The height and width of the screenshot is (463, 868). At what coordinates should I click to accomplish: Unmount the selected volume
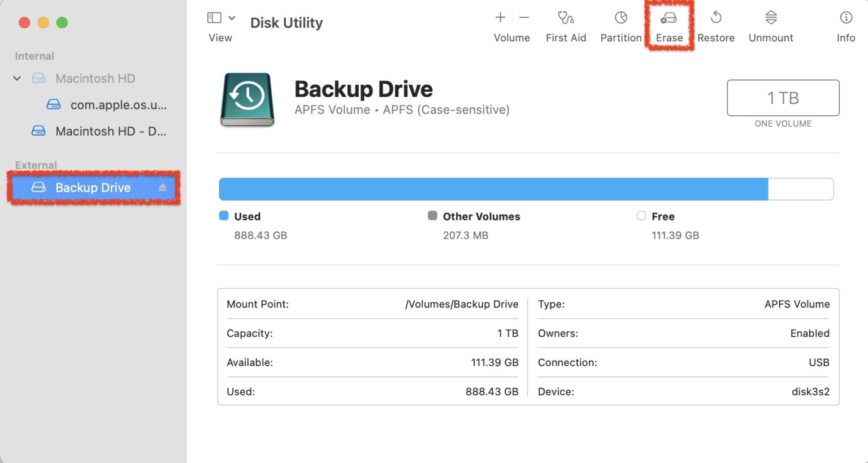tap(770, 25)
